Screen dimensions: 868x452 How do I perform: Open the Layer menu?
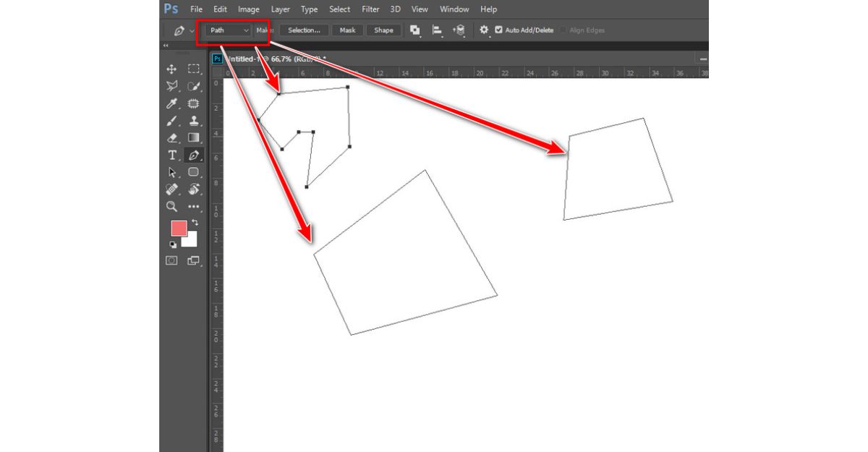point(281,9)
